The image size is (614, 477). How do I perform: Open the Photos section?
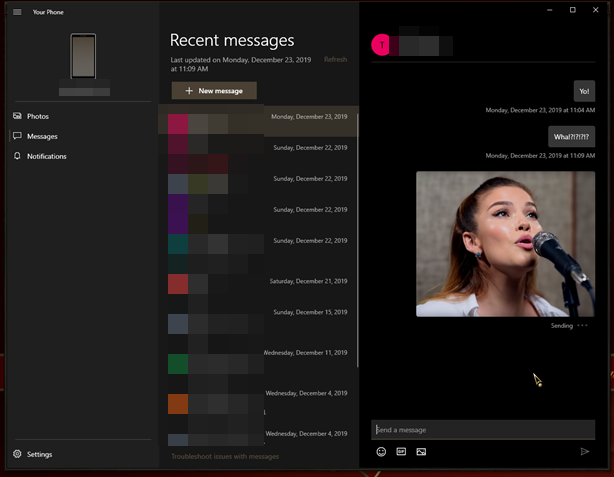[x=38, y=116]
